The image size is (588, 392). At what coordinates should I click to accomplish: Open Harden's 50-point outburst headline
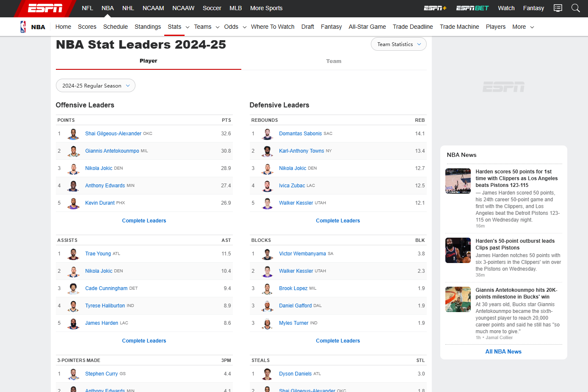pos(515,244)
